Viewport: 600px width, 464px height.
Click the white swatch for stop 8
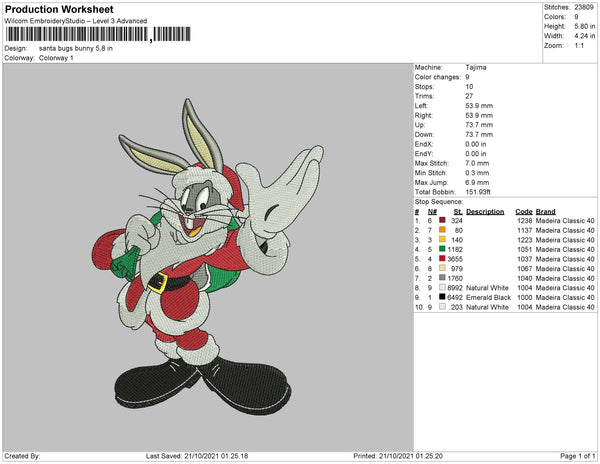442,287
